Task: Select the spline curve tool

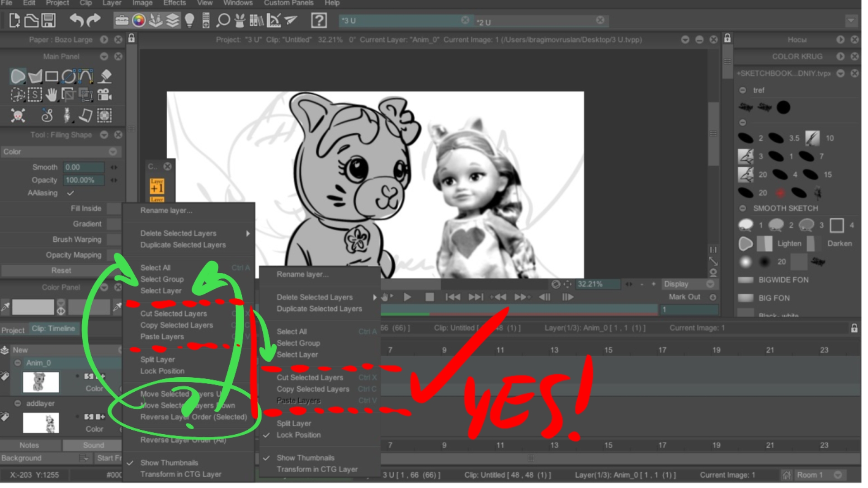Action: point(85,76)
